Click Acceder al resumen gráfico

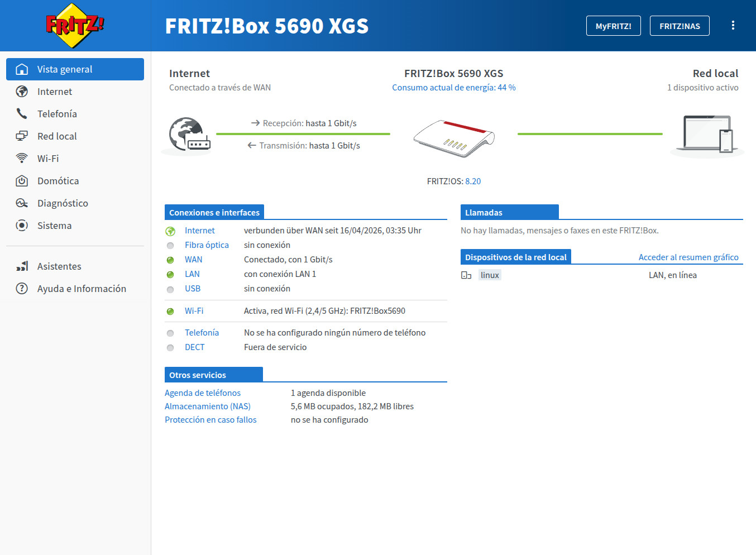point(688,257)
